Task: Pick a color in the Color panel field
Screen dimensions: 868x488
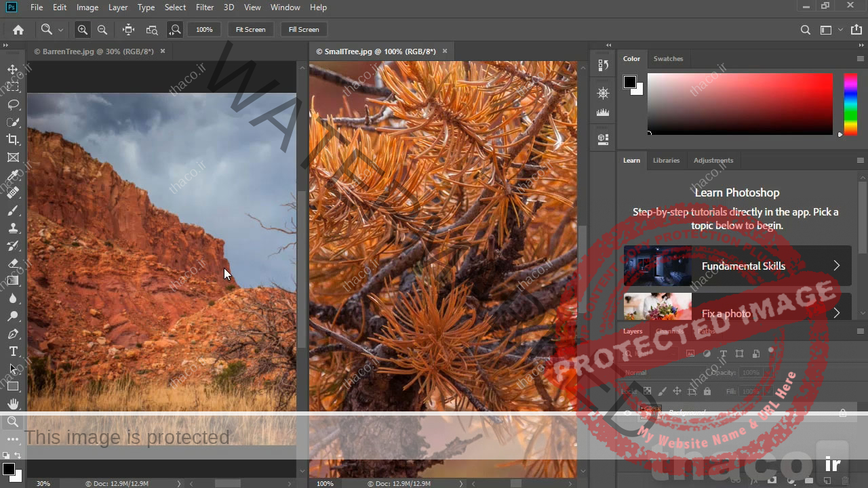Action: (740, 104)
